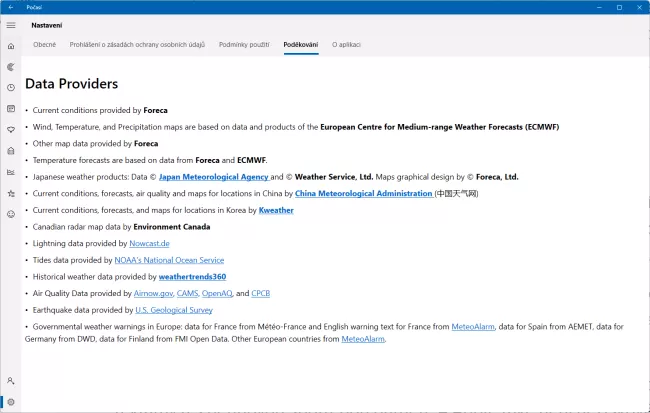This screenshot has height=413, width=650.
Task: Follow the Kweather link
Action: pyautogui.click(x=276, y=210)
